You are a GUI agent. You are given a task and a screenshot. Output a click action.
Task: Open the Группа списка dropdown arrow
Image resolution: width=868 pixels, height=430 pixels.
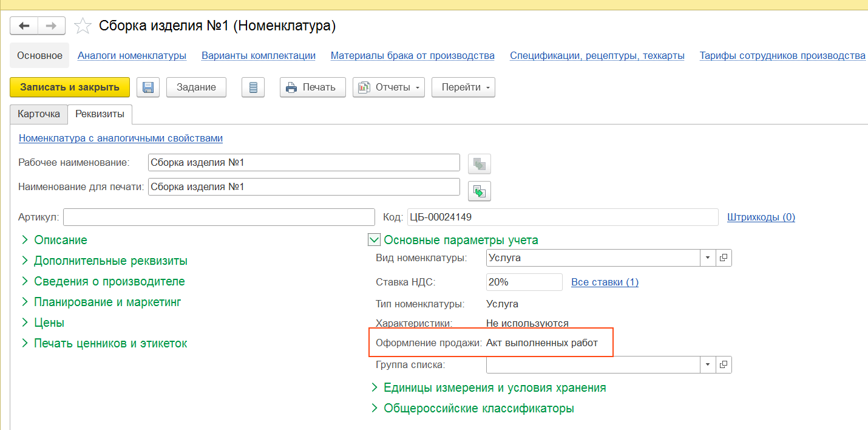(708, 365)
